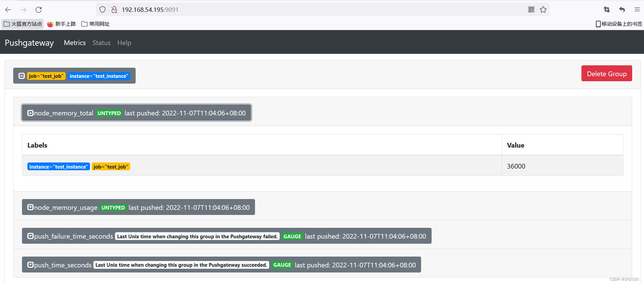Open the shield tracking protection icon
644x284 pixels.
click(x=102, y=9)
